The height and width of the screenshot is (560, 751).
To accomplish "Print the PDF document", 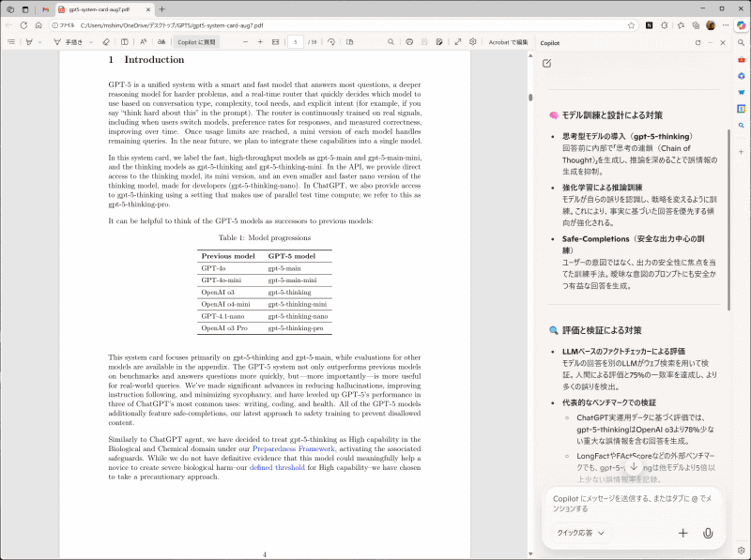I will tap(409, 42).
